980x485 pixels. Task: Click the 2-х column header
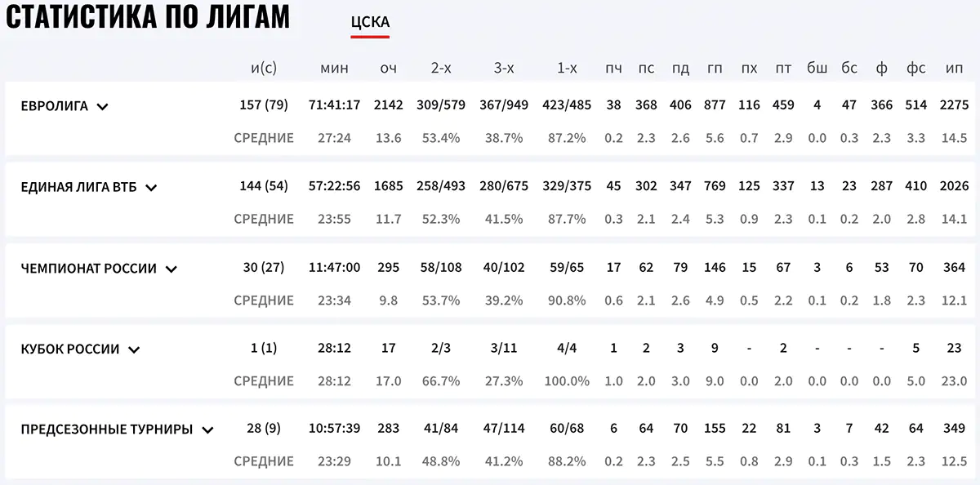pos(442,68)
